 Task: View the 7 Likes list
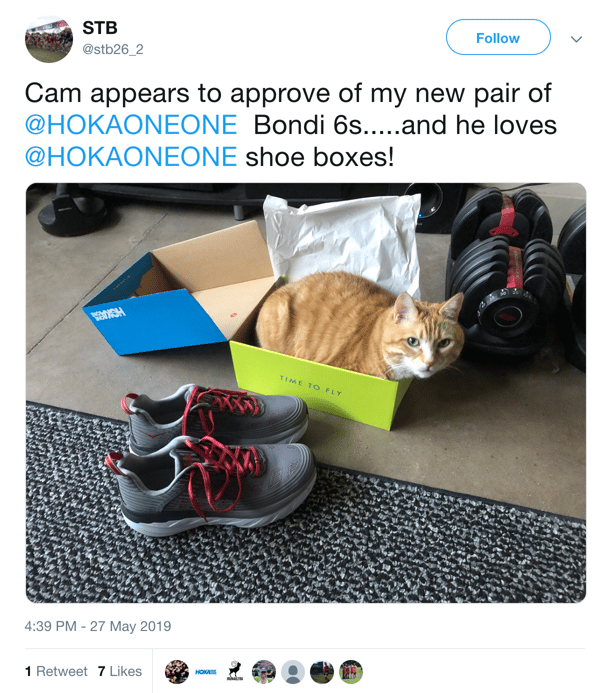pos(120,671)
